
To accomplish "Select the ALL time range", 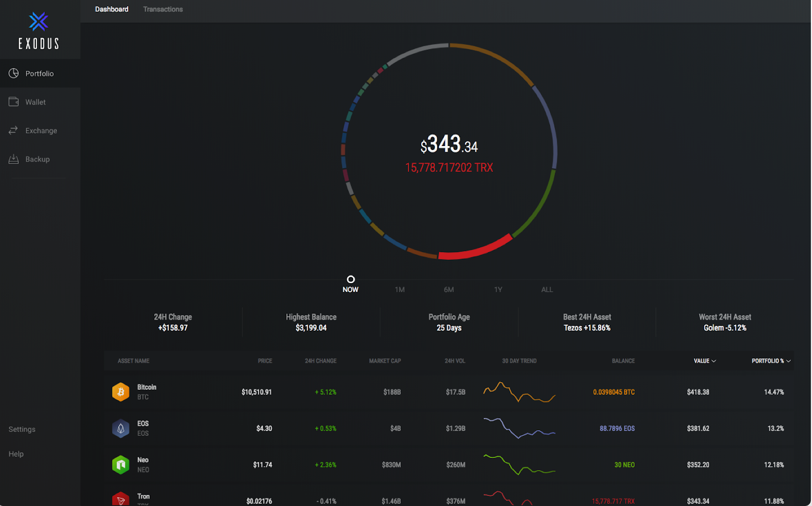I will click(x=547, y=289).
